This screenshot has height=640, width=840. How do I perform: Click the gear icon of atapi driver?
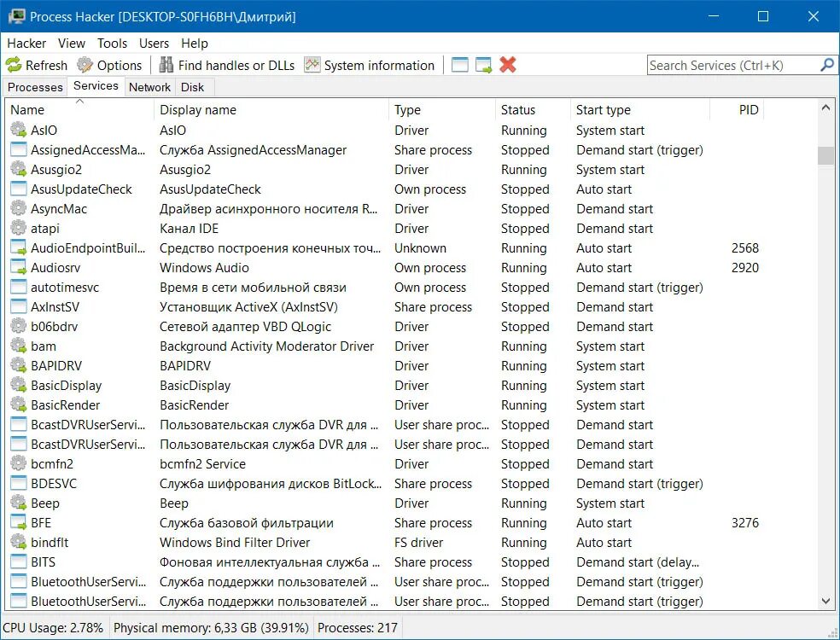click(18, 228)
